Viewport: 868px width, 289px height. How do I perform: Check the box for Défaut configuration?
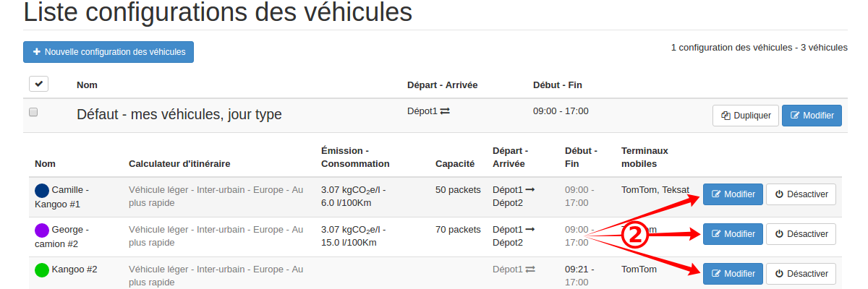click(33, 113)
